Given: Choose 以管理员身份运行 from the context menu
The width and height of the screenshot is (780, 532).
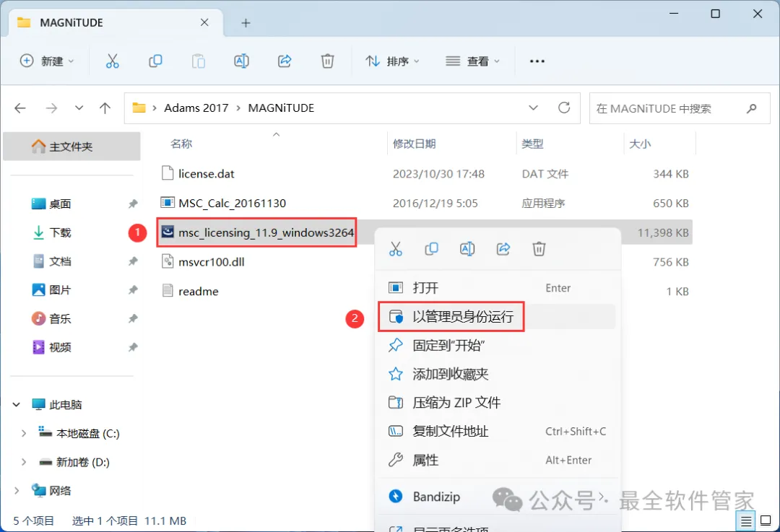Looking at the screenshot, I should (x=498, y=317).
